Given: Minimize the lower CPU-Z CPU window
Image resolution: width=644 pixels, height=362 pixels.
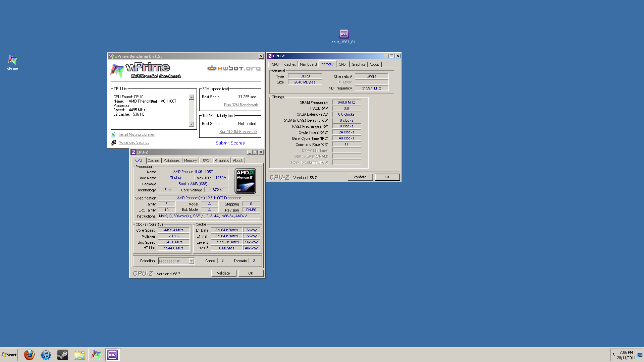Looking at the screenshot, I should (x=250, y=152).
